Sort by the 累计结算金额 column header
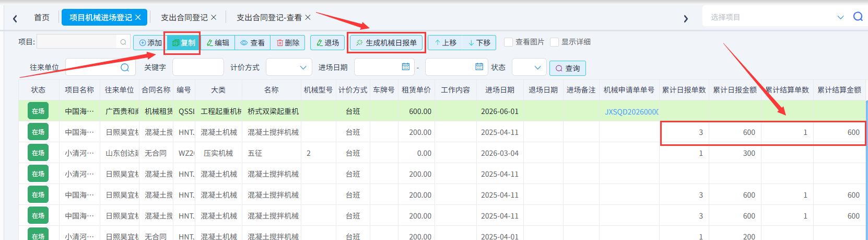Viewport: 868px width, 240px height. (839, 90)
